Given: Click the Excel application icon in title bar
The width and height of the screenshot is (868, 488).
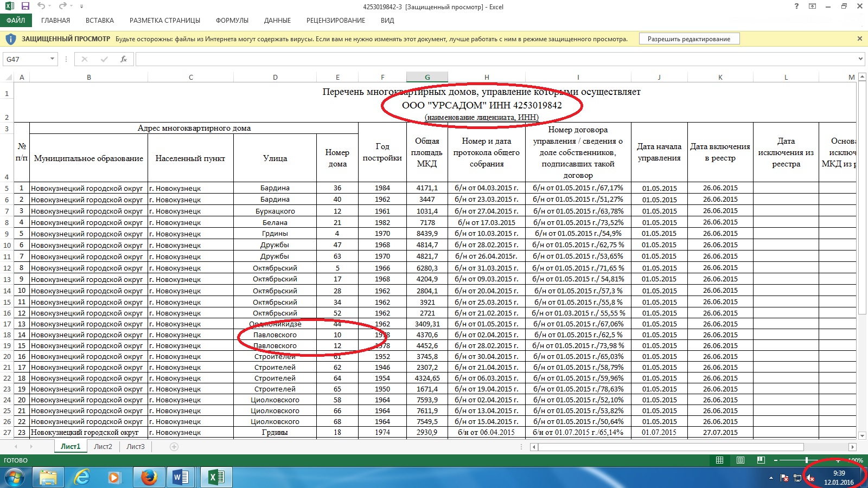Looking at the screenshot, I should click(10, 7).
